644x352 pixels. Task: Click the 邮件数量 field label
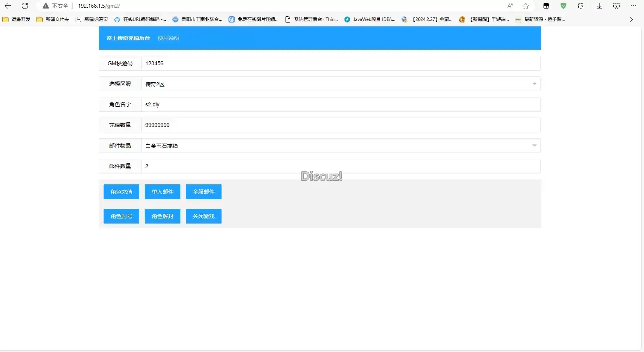120,166
